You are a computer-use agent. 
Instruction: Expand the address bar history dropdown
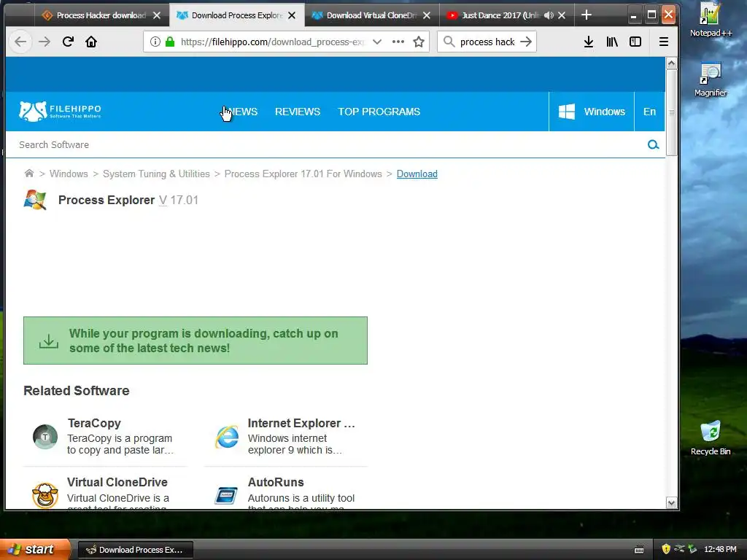tap(377, 42)
